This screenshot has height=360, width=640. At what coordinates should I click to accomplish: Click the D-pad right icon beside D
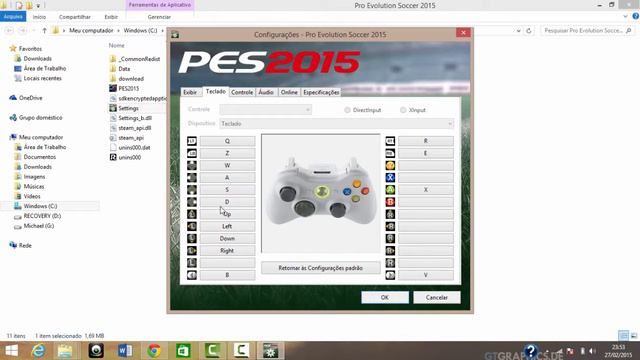(191, 202)
